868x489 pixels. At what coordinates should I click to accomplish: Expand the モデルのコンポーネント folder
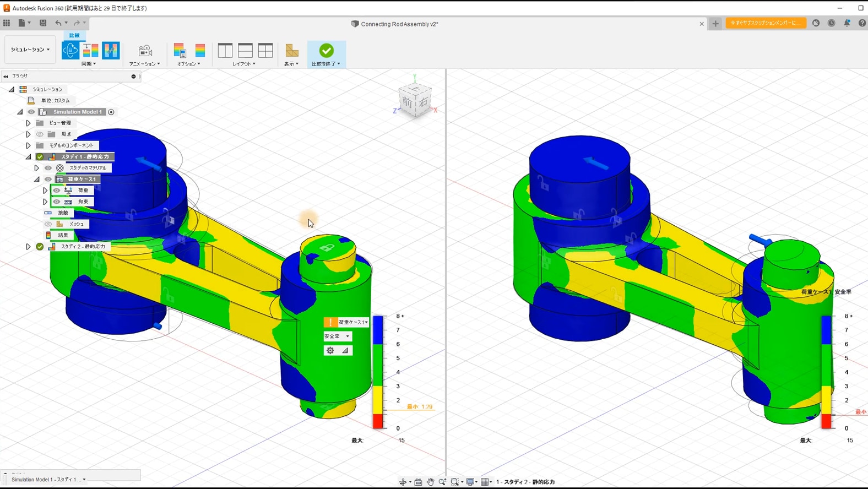(28, 145)
